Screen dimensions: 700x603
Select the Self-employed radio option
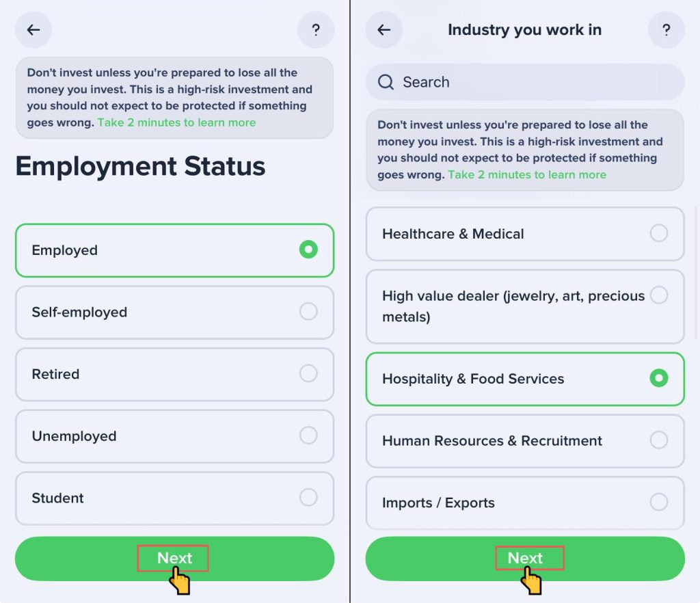point(308,312)
